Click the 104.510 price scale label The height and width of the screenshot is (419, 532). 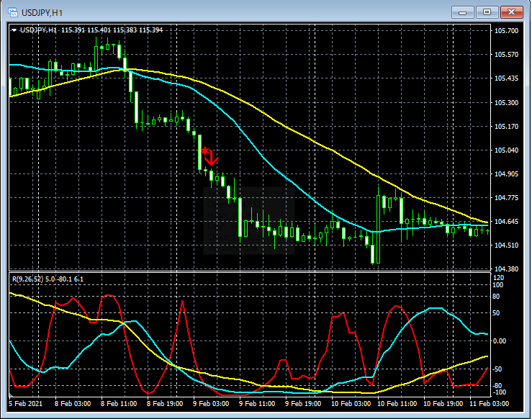click(x=506, y=245)
